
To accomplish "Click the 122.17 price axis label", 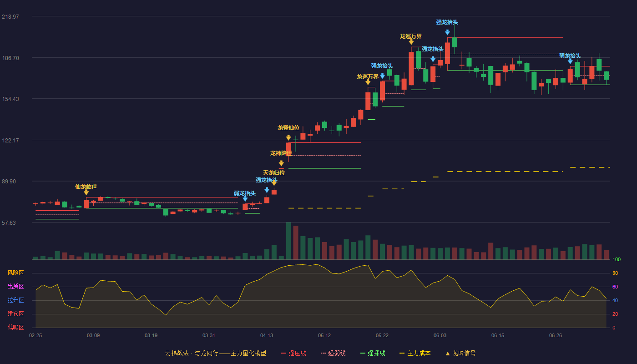I will [10, 140].
